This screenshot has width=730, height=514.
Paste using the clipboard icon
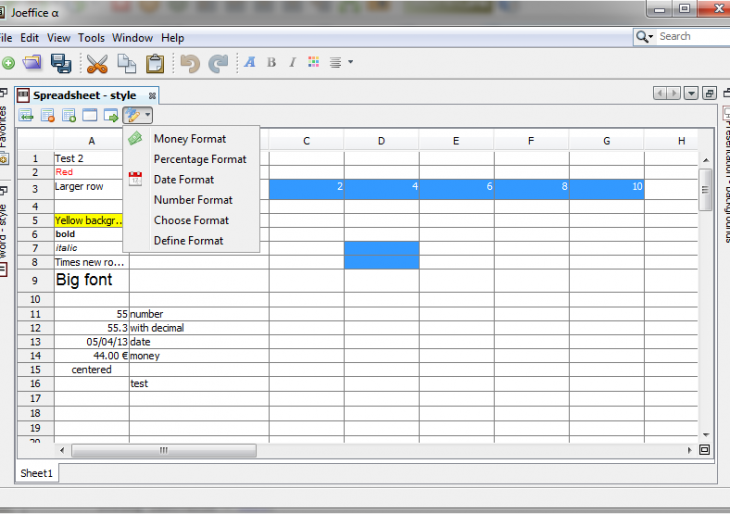[x=155, y=63]
